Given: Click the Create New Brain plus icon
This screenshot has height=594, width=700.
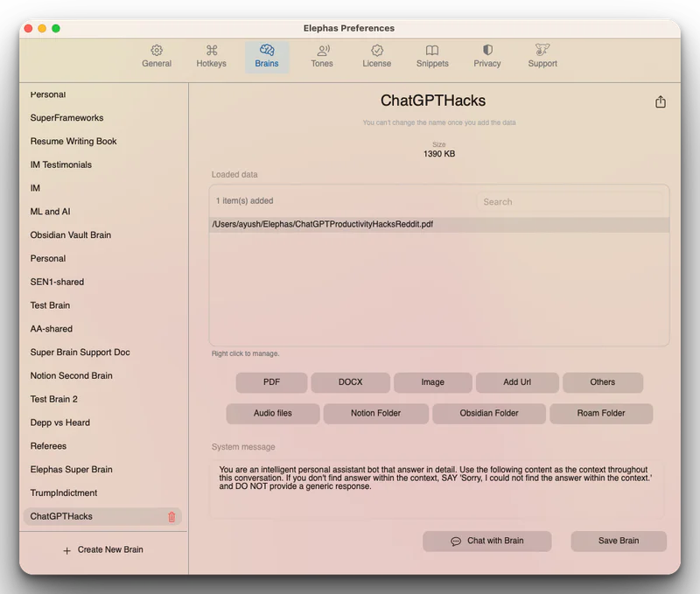Looking at the screenshot, I should pyautogui.click(x=67, y=551).
